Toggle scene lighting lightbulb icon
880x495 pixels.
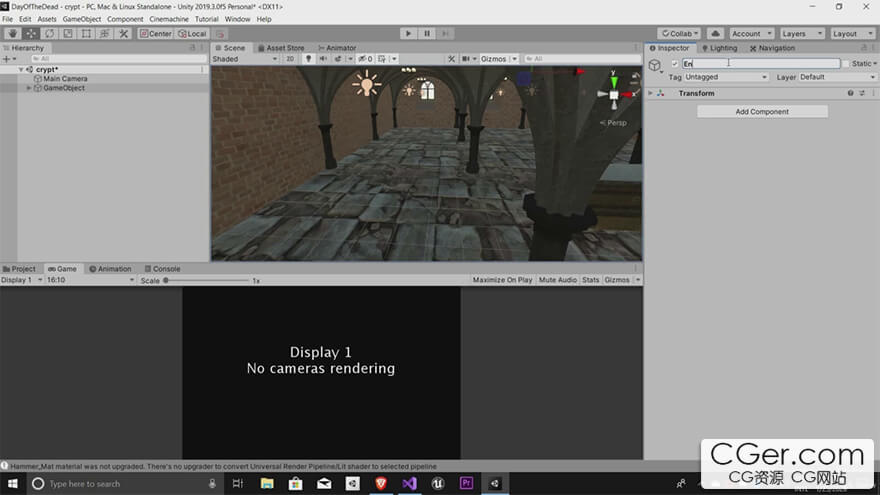click(308, 59)
